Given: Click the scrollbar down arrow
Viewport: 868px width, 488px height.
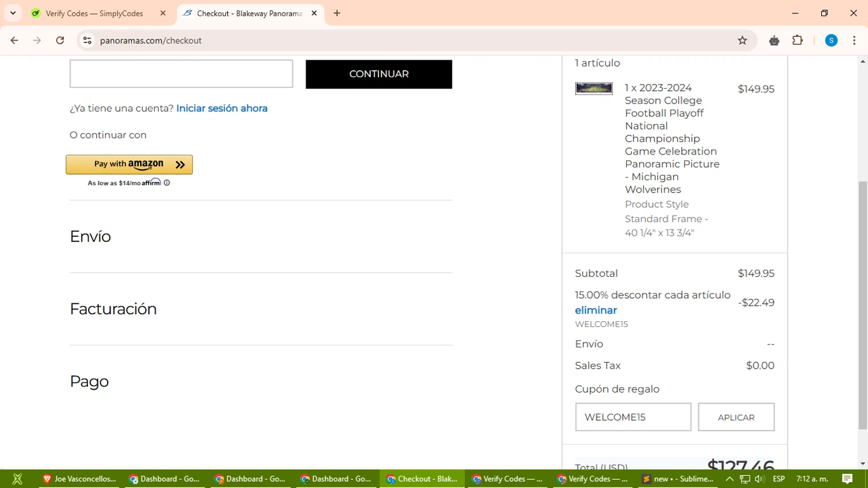Looking at the screenshot, I should click(x=863, y=464).
